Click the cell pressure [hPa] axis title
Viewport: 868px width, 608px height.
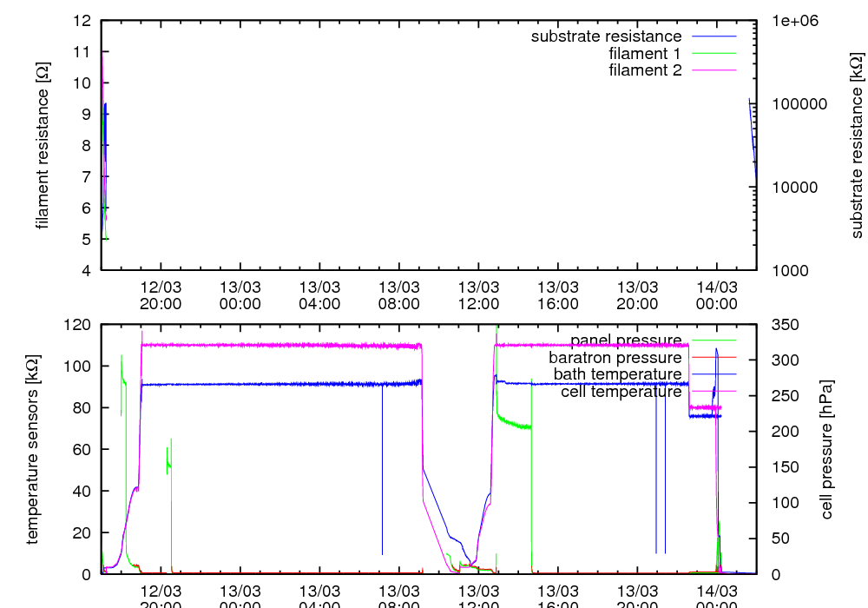pos(826,449)
